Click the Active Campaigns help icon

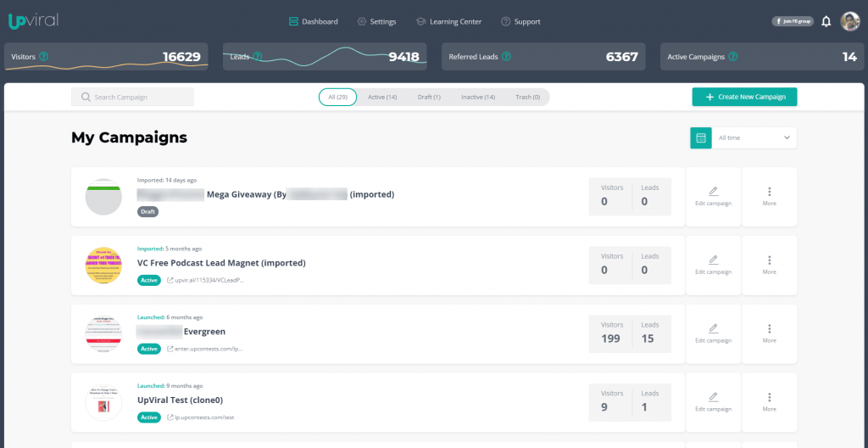(732, 57)
